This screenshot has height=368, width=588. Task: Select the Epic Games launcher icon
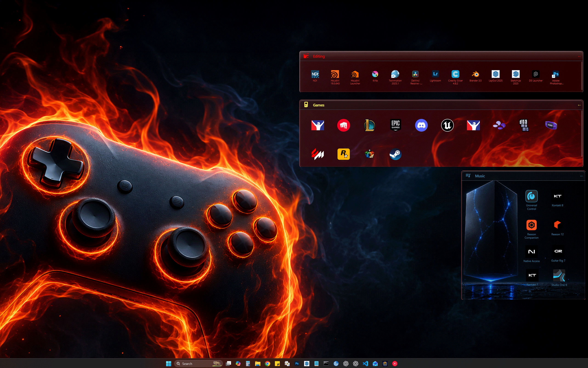395,125
